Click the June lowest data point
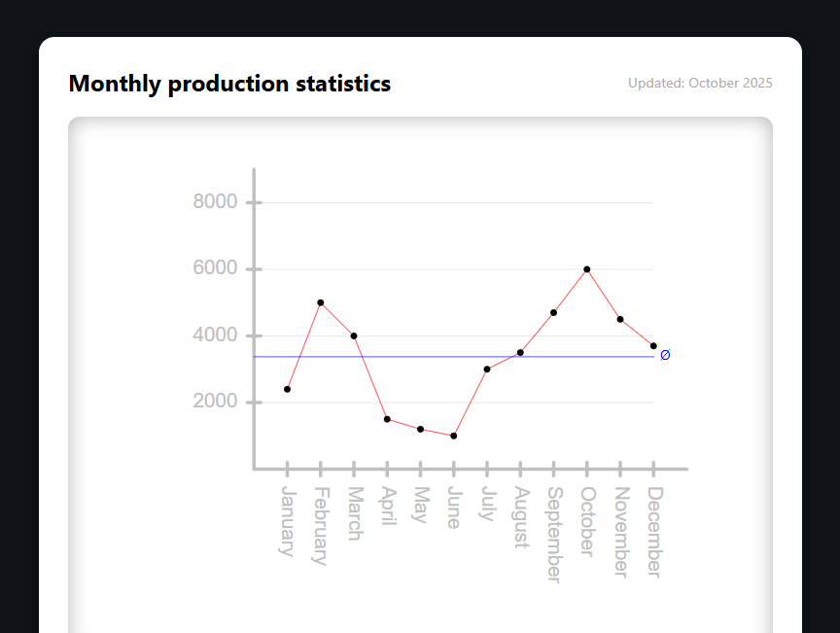The image size is (840, 633). pos(453,436)
